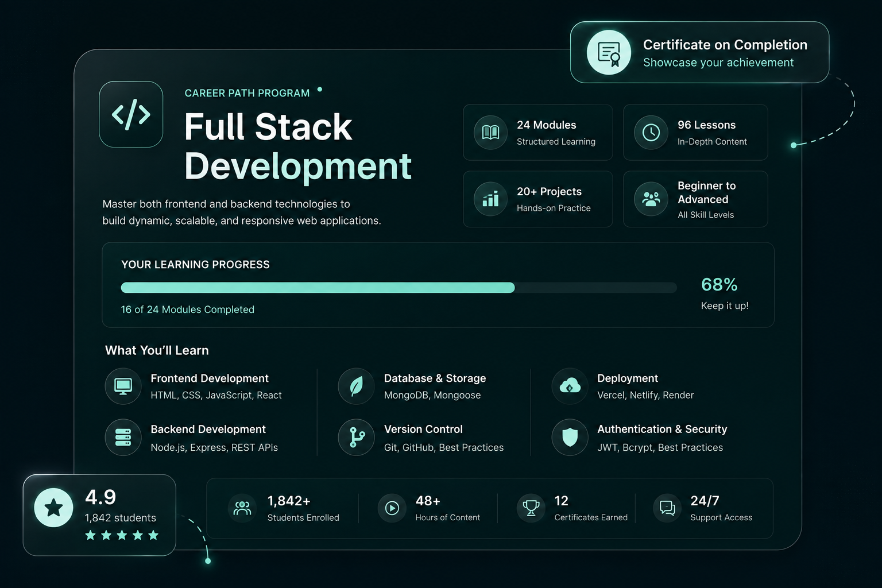The width and height of the screenshot is (882, 588).
Task: Click the Showcase your achievement subtitle
Action: pos(718,63)
